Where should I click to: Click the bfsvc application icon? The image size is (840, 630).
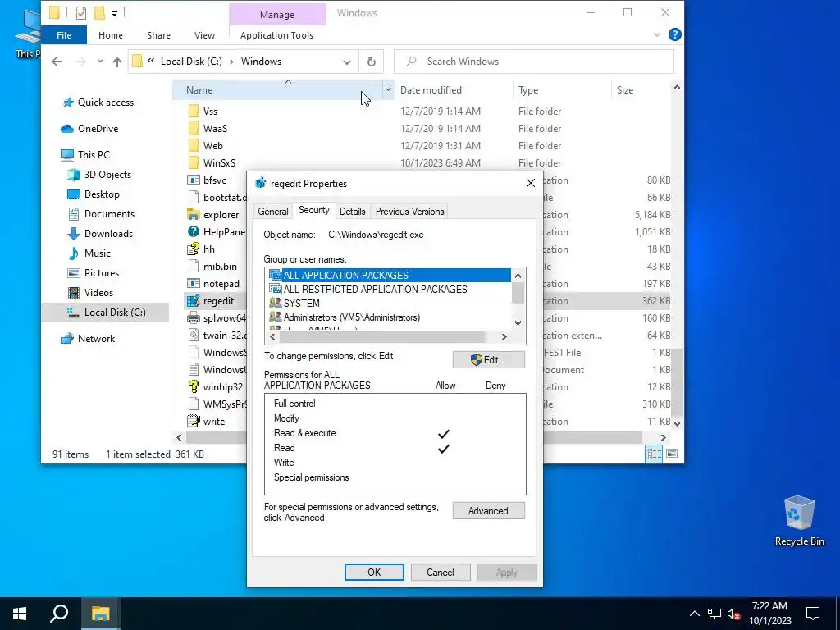coord(194,180)
